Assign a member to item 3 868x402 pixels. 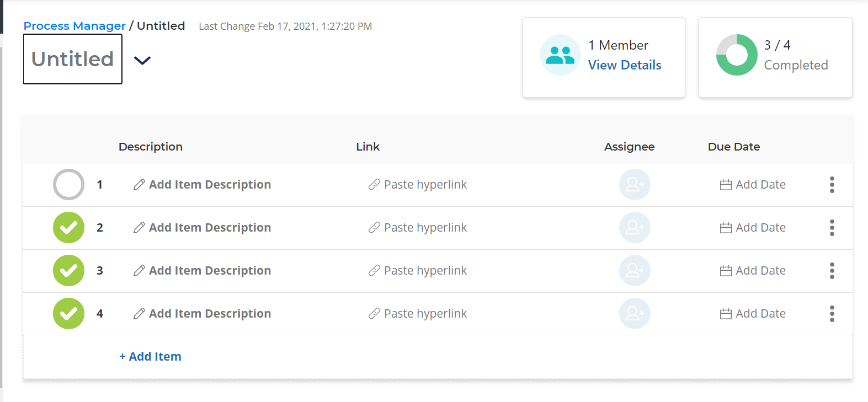point(635,271)
